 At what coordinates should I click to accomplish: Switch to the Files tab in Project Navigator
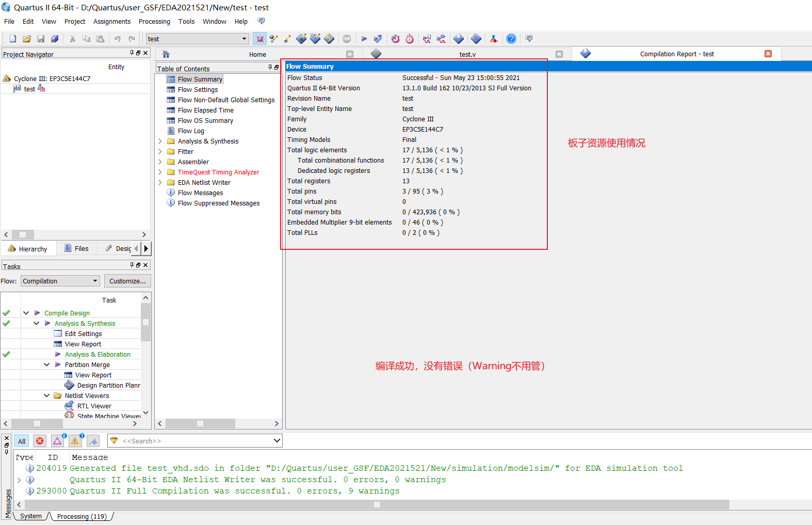(77, 248)
